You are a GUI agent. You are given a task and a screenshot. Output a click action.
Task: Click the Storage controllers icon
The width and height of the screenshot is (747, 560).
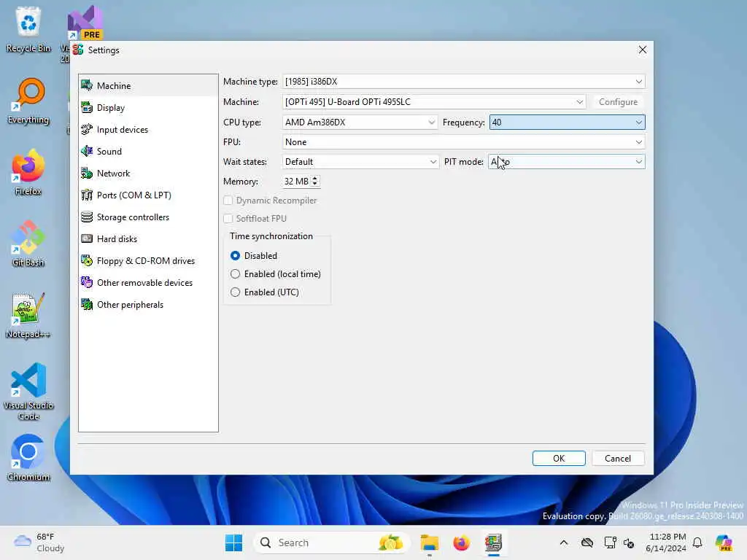click(x=87, y=217)
